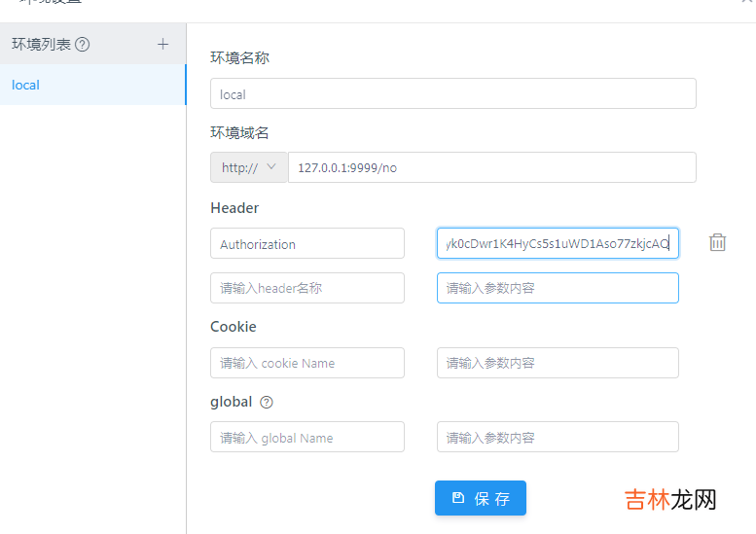Click the global value input field
The height and width of the screenshot is (534, 756).
tap(558, 437)
